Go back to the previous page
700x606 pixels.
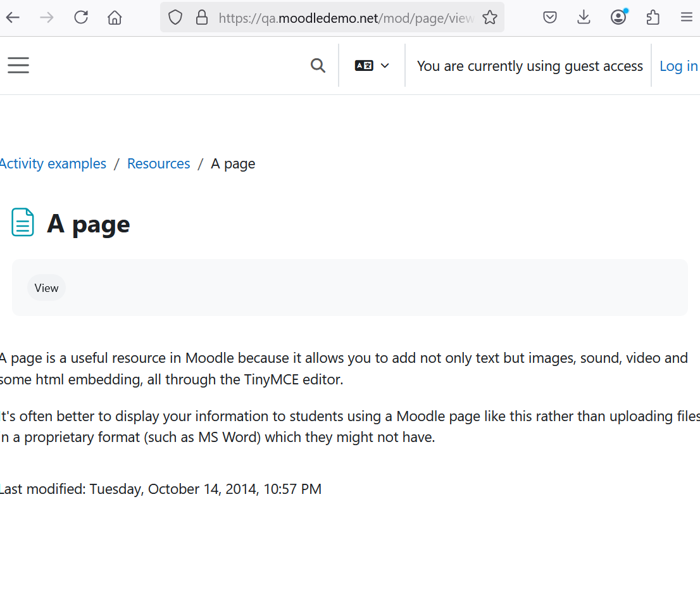pyautogui.click(x=13, y=18)
